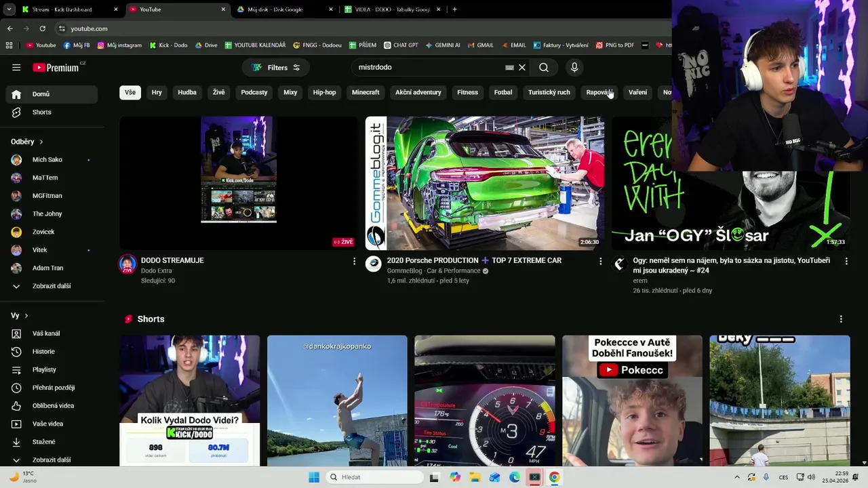Open MGFitman subscription channel
The height and width of the screenshot is (488, 868).
tap(52, 196)
